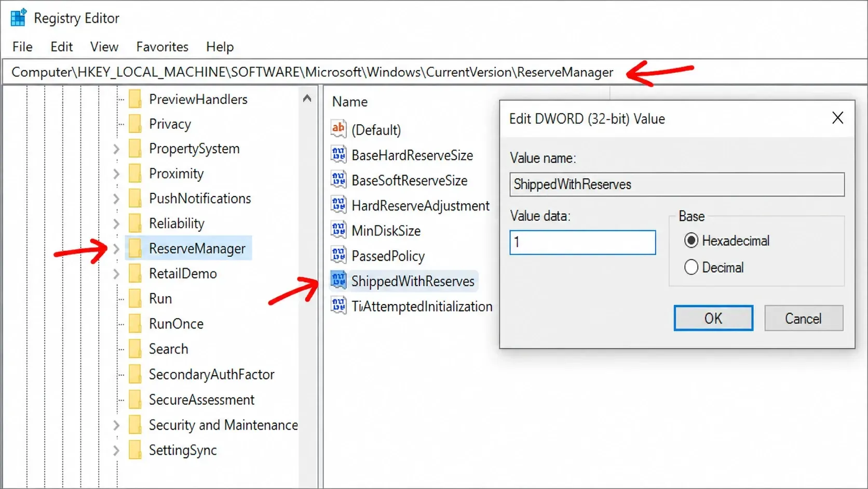Click the ReserveManager folder icon
This screenshot has height=489, width=868.
pos(135,248)
